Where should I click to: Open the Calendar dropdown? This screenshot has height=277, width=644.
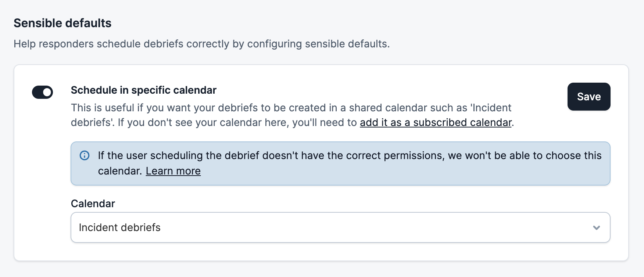click(340, 227)
